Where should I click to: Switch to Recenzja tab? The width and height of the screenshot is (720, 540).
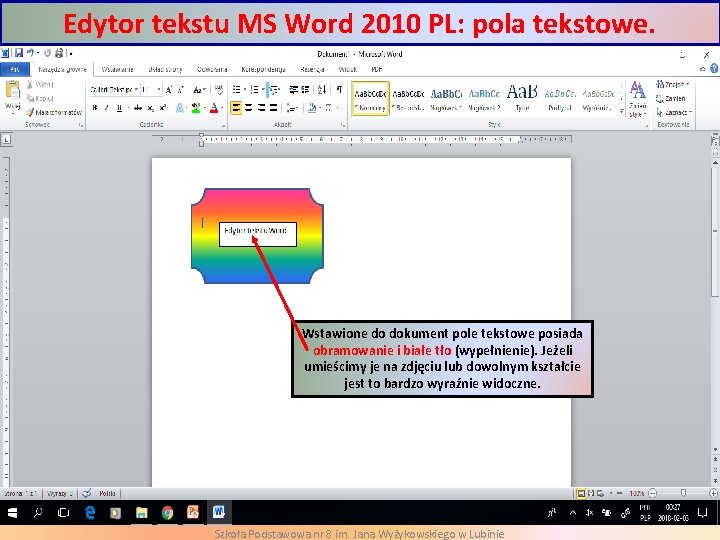(312, 69)
